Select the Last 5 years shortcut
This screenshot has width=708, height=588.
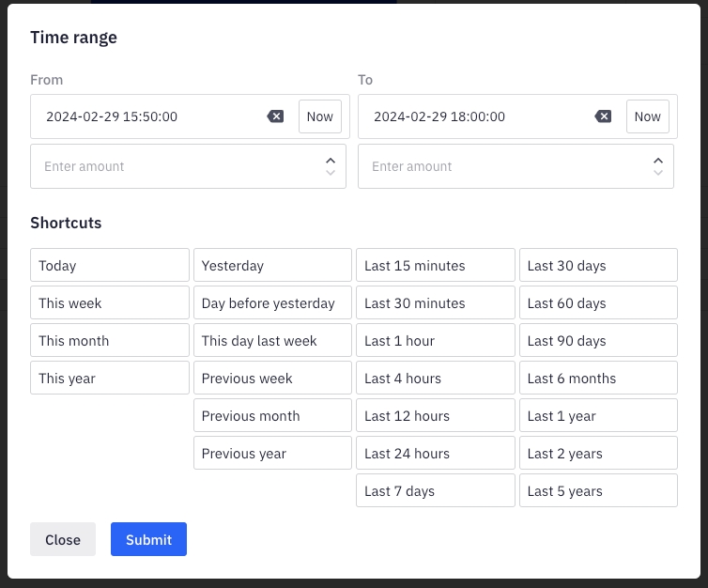point(598,491)
